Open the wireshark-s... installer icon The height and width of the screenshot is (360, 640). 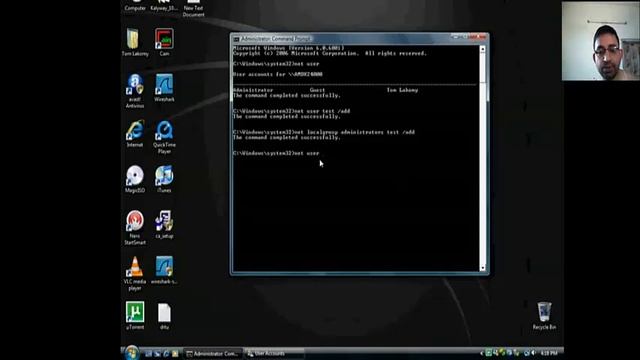tap(164, 270)
